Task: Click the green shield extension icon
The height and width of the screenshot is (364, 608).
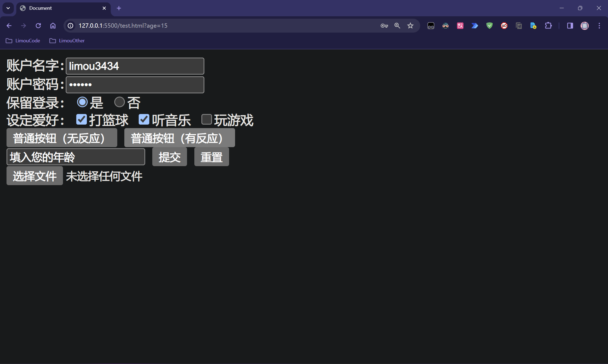Action: tap(489, 26)
